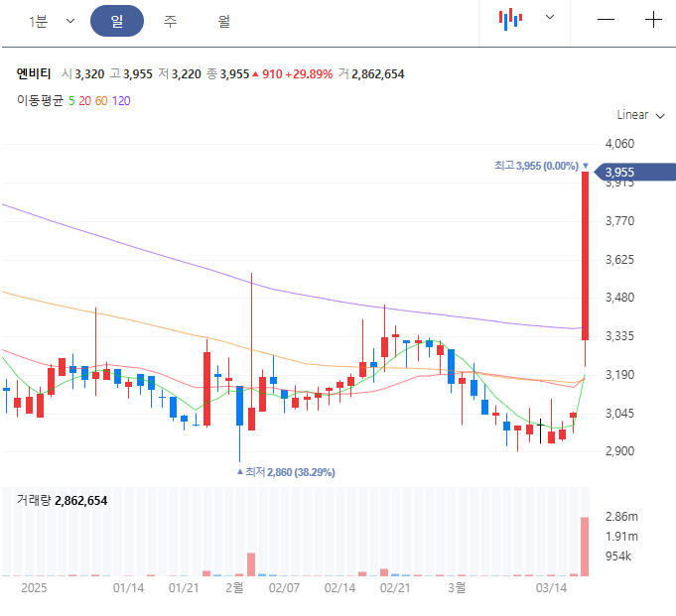Viewport: 676px width, 616px height.
Task: Click the +29.89% change value
Action: pyautogui.click(x=309, y=74)
